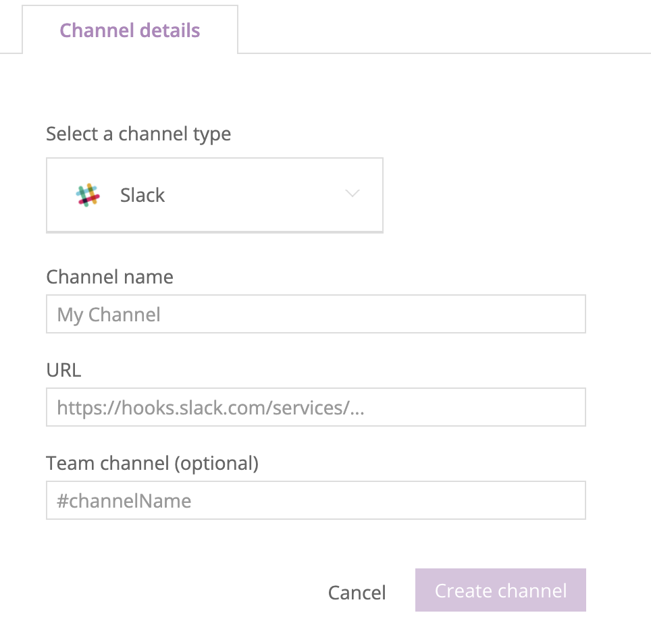Click the 'URL' field label
This screenshot has height=644, width=651.
pyautogui.click(x=63, y=370)
